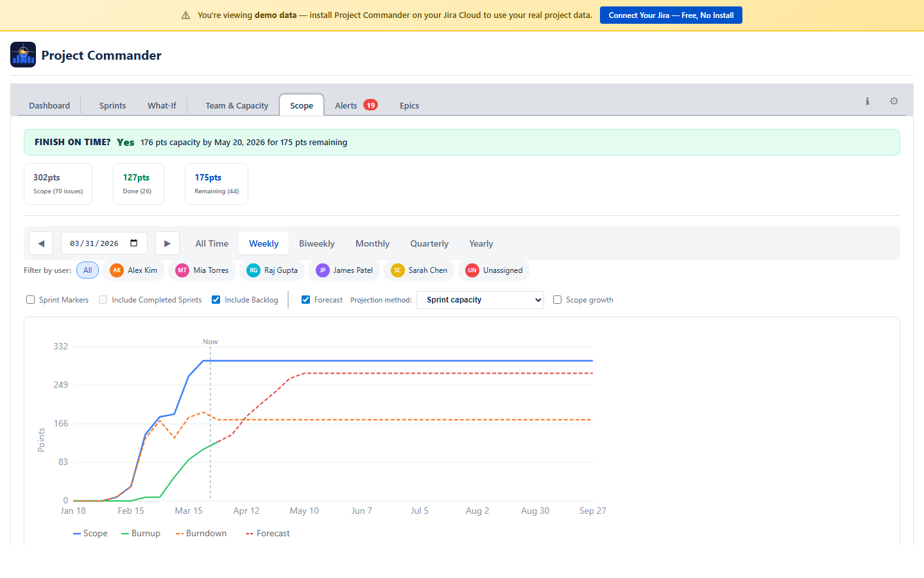This screenshot has width=924, height=578.
Task: Select Sarah Chen's avatar filter
Action: coord(397,270)
